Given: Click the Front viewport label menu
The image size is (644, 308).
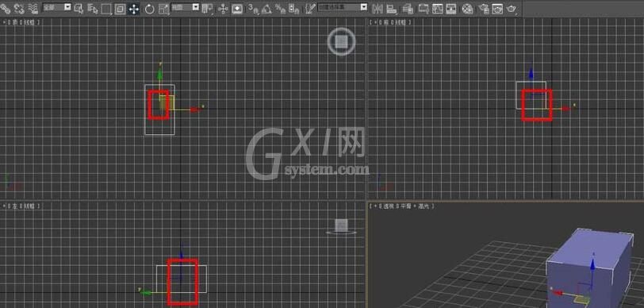Looking at the screenshot, I should [390, 22].
